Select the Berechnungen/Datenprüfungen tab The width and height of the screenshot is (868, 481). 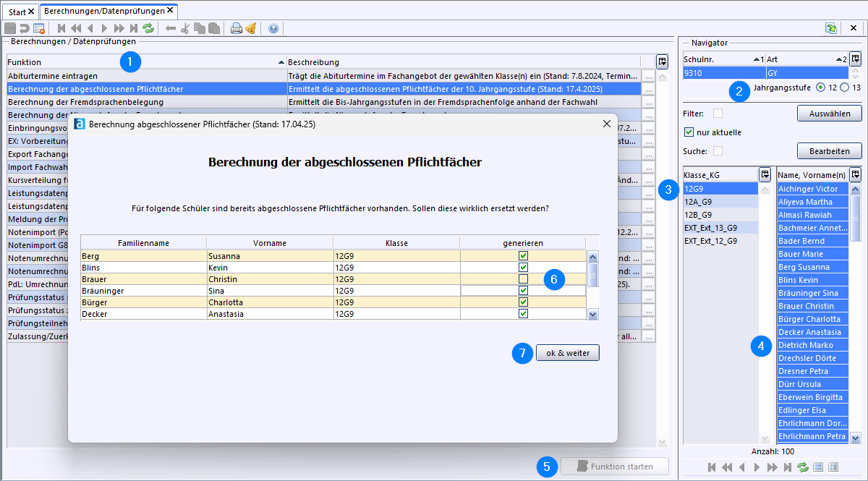point(104,11)
